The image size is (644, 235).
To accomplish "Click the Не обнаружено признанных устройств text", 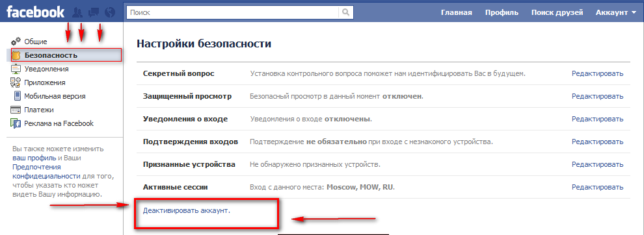I will click(x=315, y=164).
